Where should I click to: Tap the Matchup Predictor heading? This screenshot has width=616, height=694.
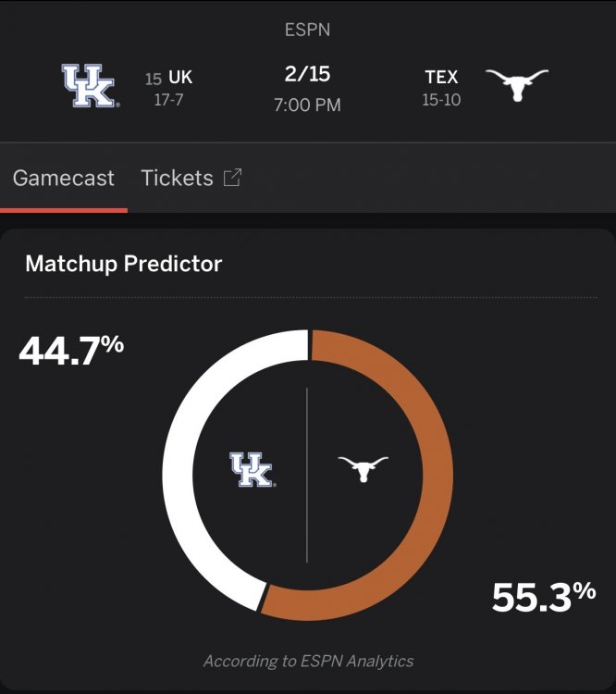click(x=124, y=264)
